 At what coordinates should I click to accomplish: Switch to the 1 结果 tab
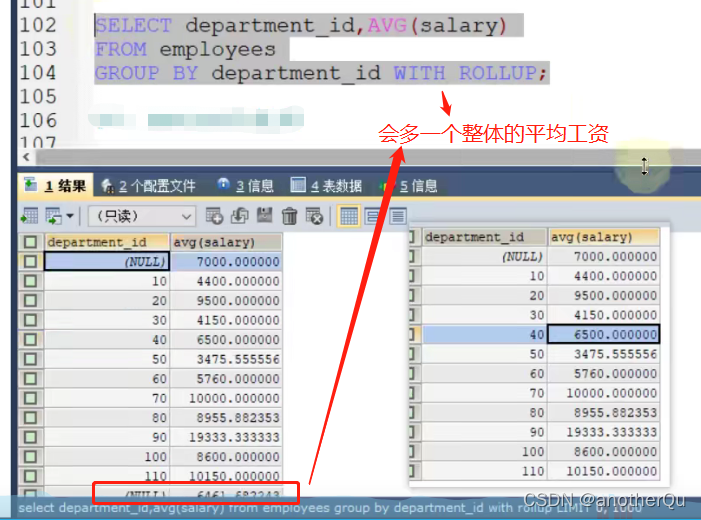click(x=55, y=185)
